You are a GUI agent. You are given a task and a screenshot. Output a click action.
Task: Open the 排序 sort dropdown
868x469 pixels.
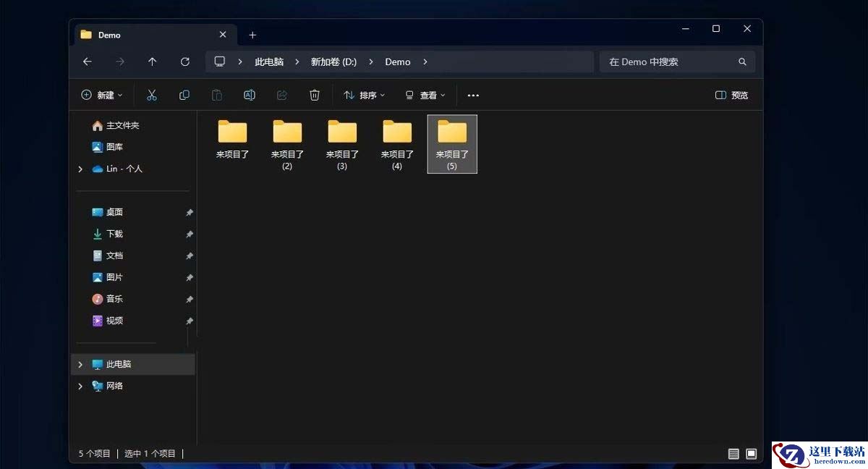pos(365,95)
